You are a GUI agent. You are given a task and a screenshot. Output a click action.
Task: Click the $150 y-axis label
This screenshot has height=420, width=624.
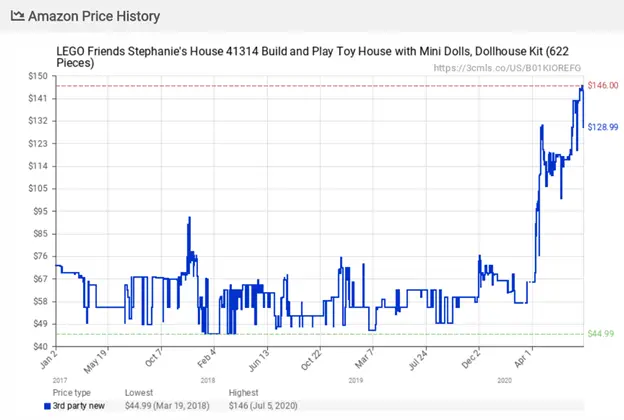point(38,76)
